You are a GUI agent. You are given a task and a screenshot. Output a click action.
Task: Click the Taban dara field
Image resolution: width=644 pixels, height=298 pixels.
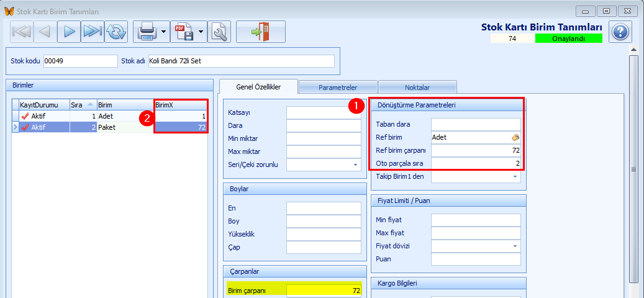pos(476,124)
